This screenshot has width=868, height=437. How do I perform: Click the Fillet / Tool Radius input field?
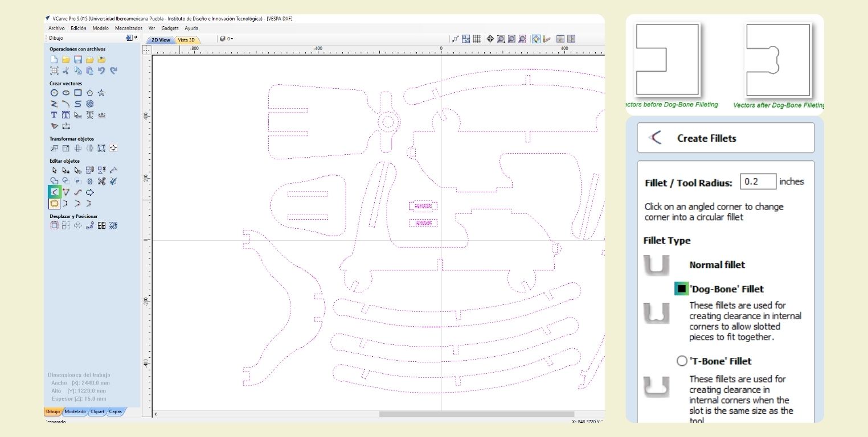pyautogui.click(x=758, y=182)
